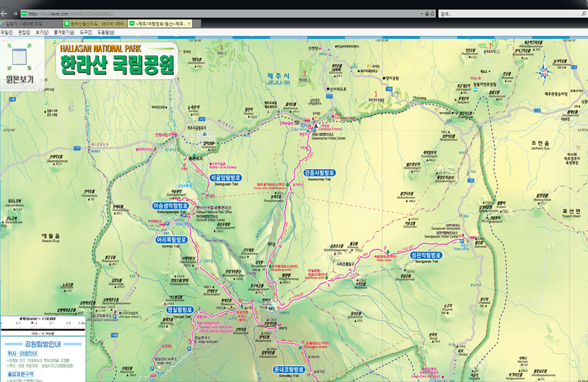Image resolution: width=588 pixels, height=382 pixels.
Task: Open the 보기(V) menu
Action: (x=42, y=33)
